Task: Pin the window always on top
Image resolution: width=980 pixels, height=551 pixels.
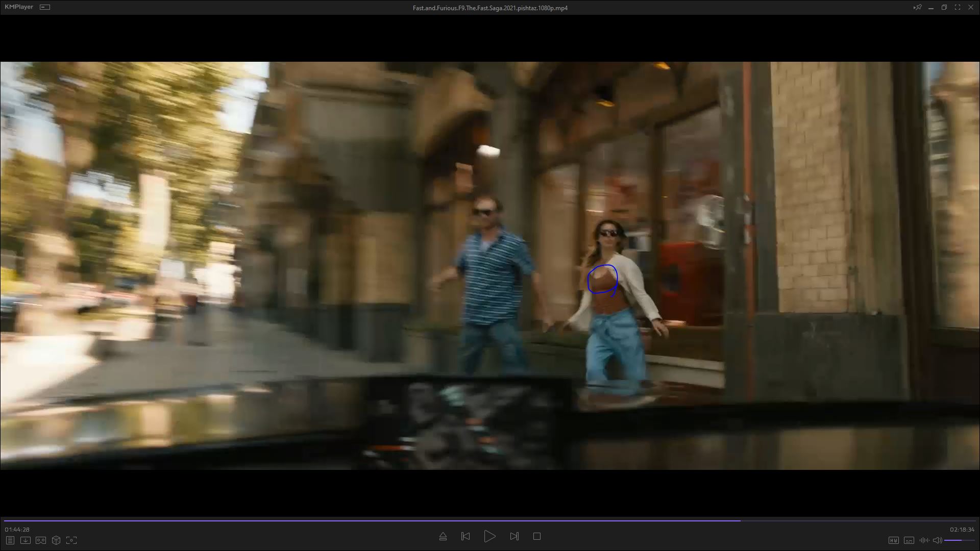Action: click(x=917, y=7)
